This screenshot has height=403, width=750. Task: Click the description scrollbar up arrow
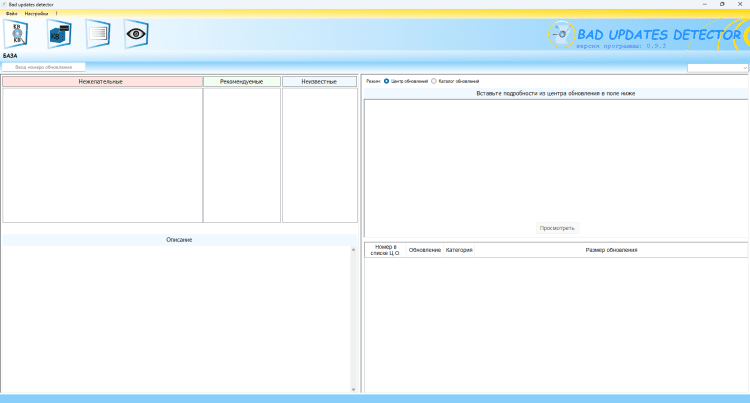[353, 250]
